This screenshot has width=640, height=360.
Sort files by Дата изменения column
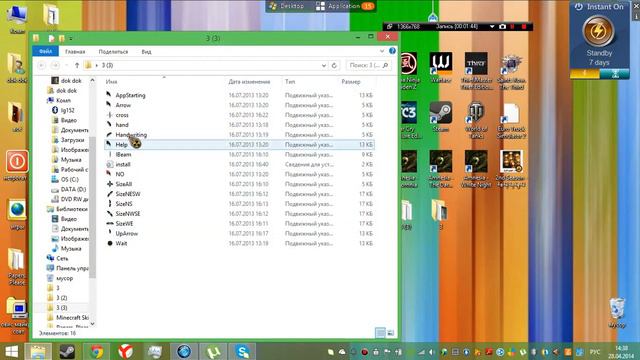tap(249, 82)
